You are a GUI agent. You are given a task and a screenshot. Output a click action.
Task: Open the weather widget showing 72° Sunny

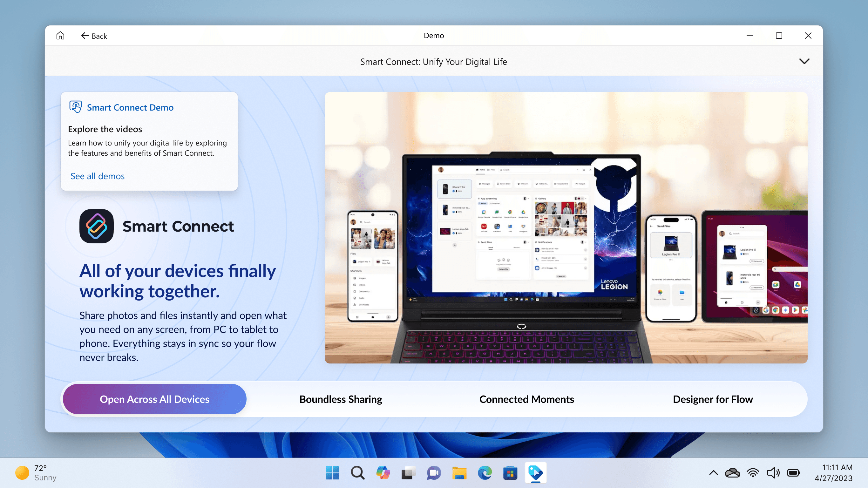[36, 473]
